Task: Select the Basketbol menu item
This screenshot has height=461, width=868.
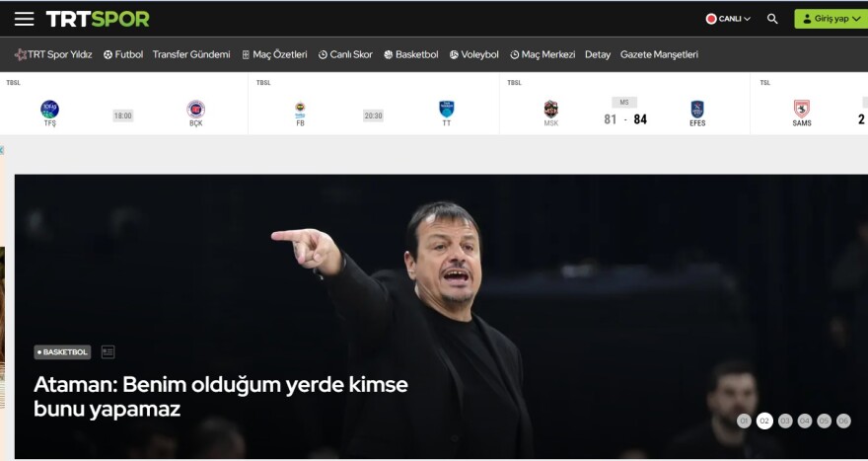Action: coord(410,55)
